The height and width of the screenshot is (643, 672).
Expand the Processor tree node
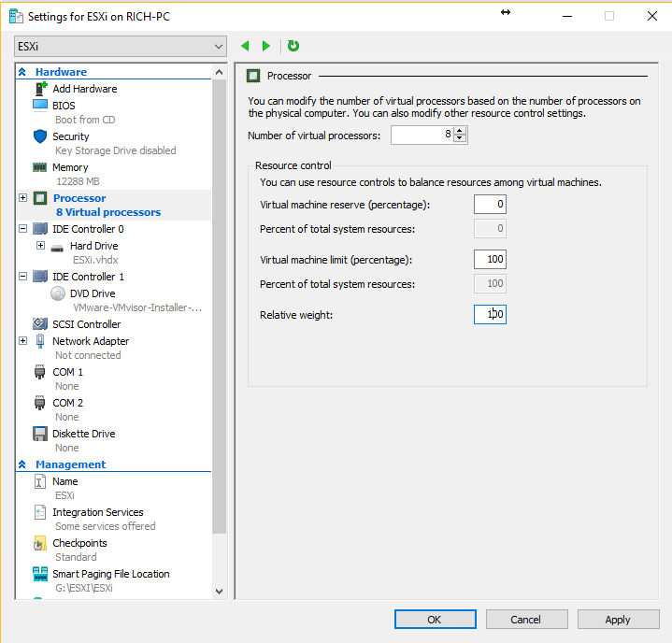(22, 198)
